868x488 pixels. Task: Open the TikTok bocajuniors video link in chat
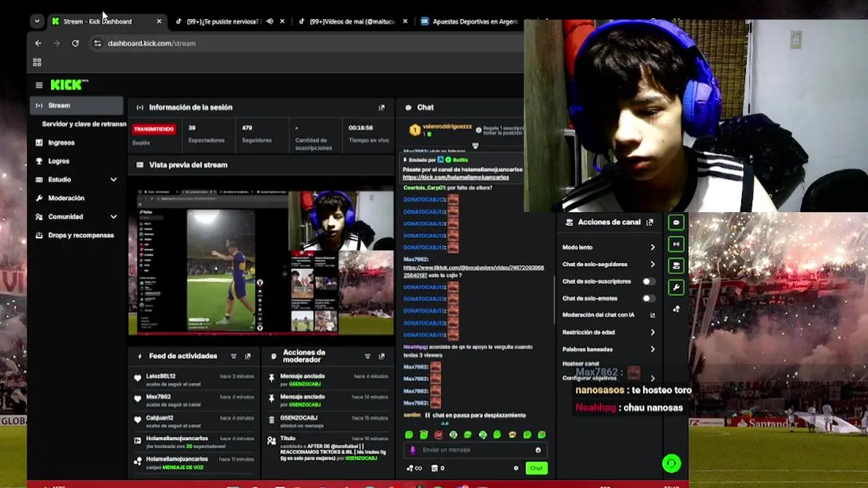pos(473,271)
